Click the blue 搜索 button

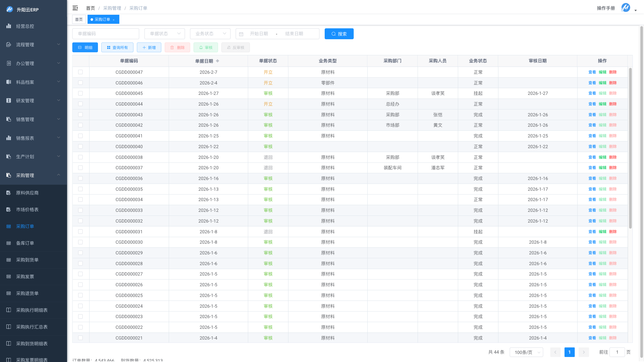click(x=339, y=34)
